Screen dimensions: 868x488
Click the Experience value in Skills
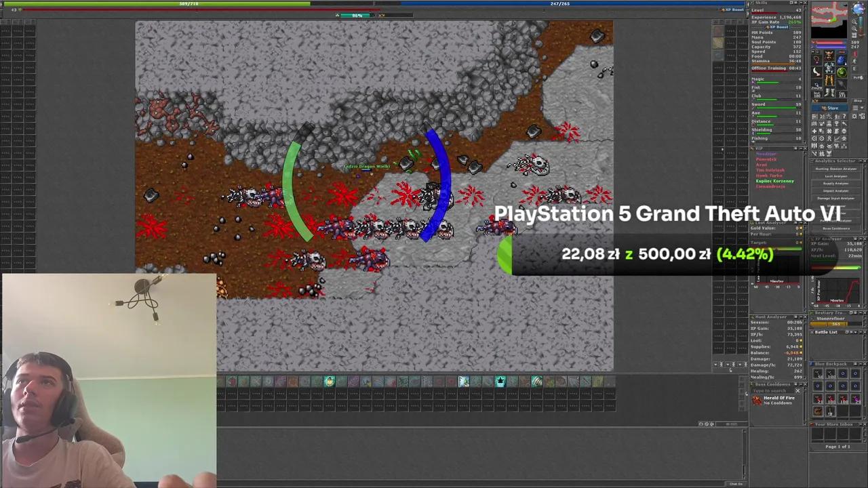click(790, 18)
